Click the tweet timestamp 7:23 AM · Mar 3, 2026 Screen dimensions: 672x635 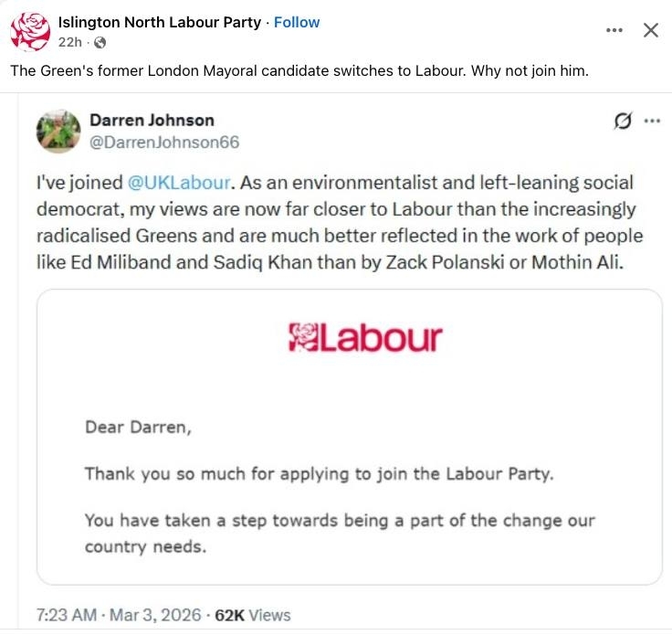click(x=118, y=615)
